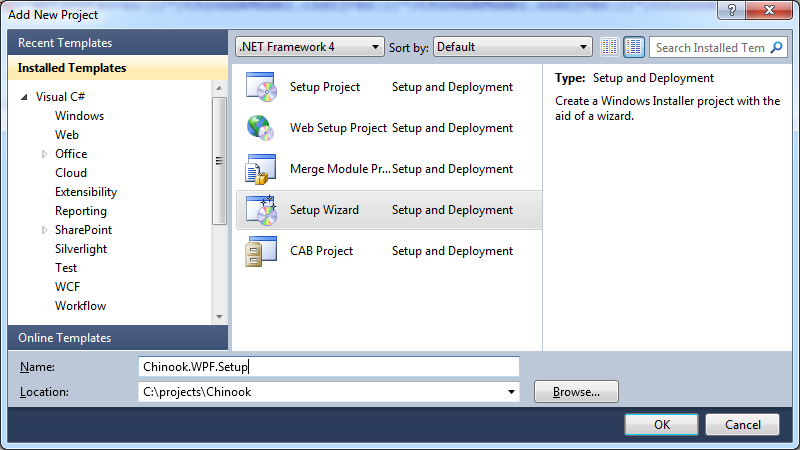Screen dimensions: 800x450
Task: Click the 'Setup Wizard' template name
Action: pos(324,210)
